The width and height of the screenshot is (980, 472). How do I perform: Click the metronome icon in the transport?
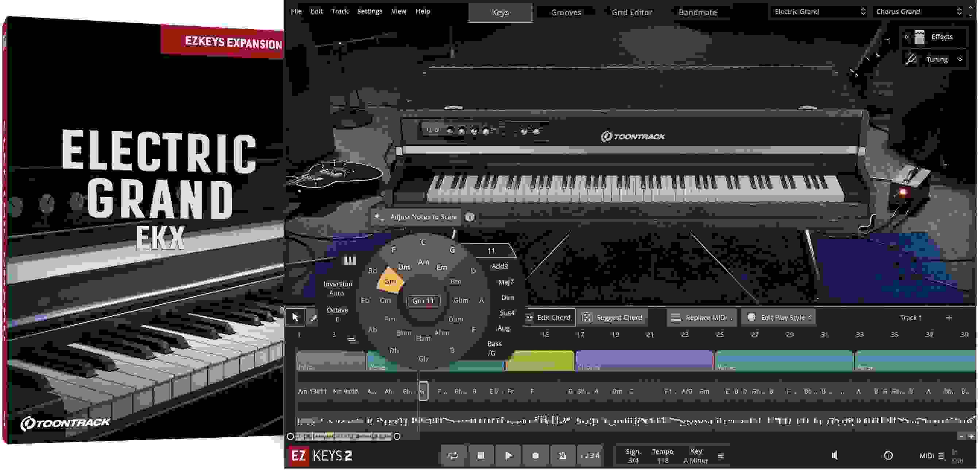tap(562, 455)
